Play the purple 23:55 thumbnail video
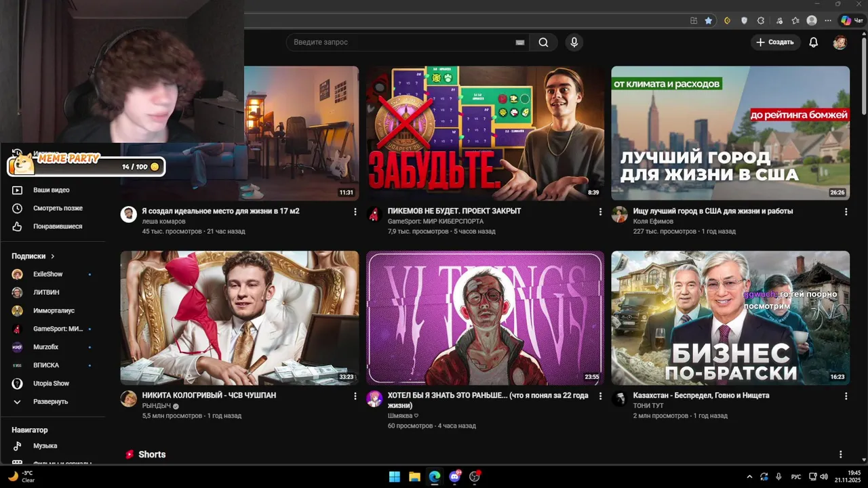 (485, 318)
